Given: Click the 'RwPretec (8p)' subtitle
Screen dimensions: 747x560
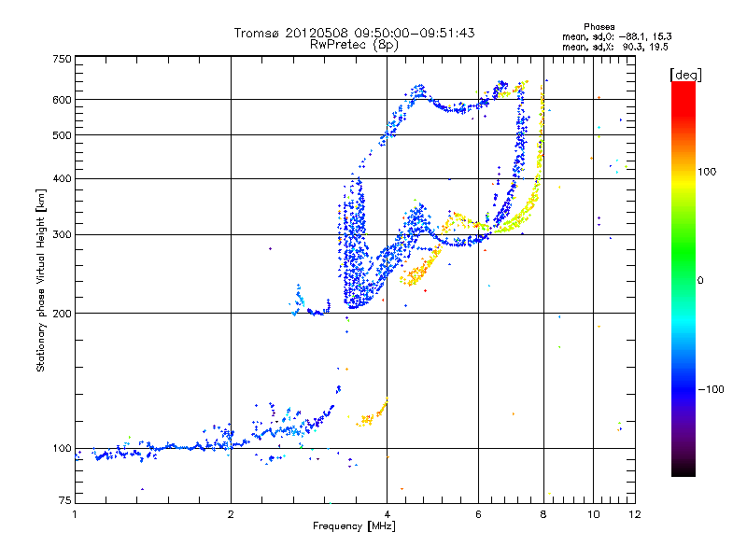Looking at the screenshot, I should (x=354, y=45).
